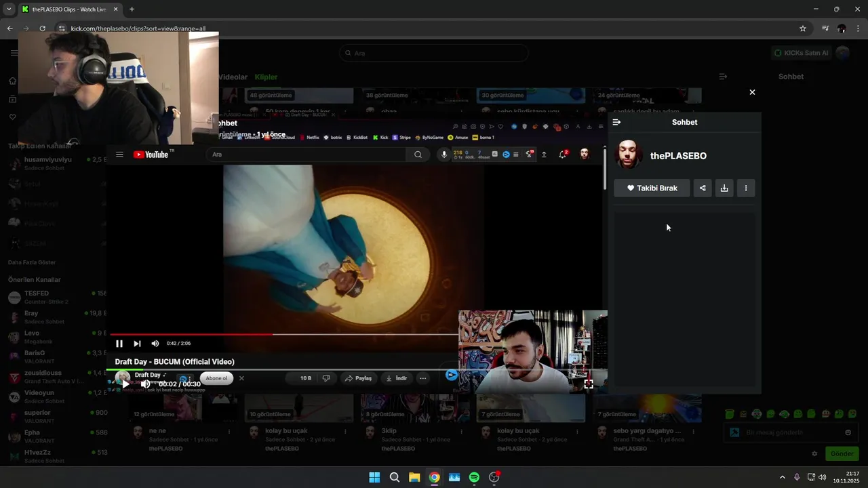This screenshot has width=868, height=488.
Task: Open the Following heart icon in sidebar
Action: tap(12, 117)
